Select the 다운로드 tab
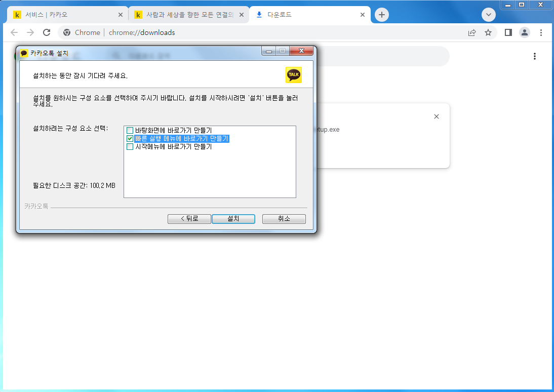 coord(310,15)
